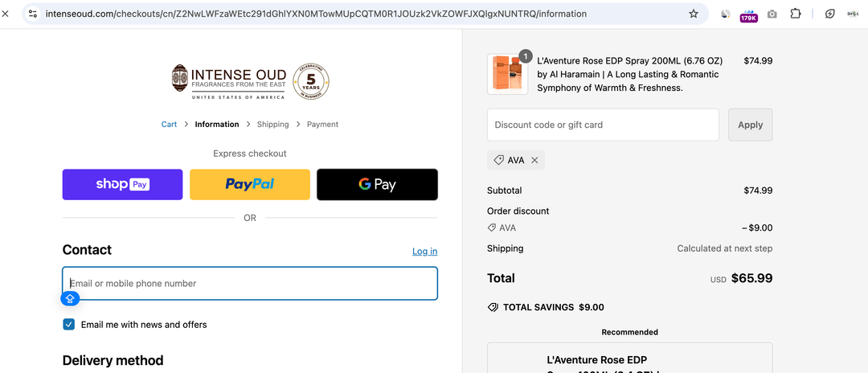Bookmark this page with the star icon
The height and width of the screenshot is (373, 868).
pos(694,14)
